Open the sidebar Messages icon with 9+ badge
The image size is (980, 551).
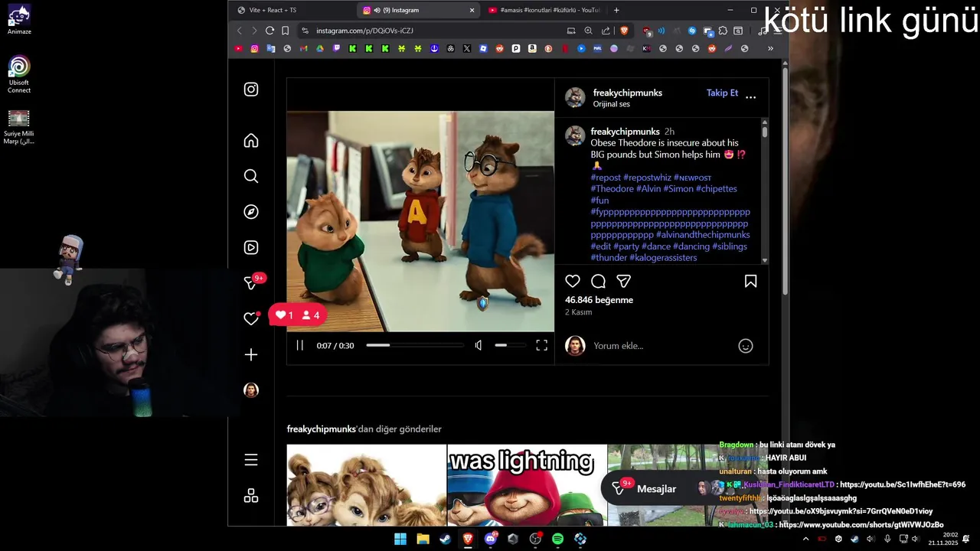[x=251, y=283]
